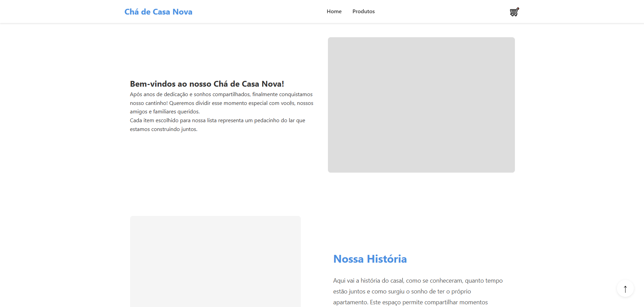Viewport: 644px width, 307px height.
Task: Click the line 'Aqui vai a história do casal'
Action: (x=417, y=281)
